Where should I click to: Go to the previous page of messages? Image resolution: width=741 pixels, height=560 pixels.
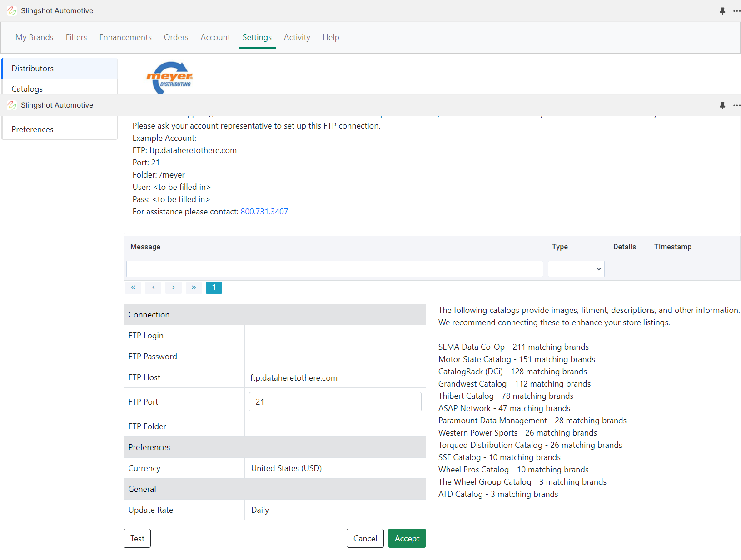[154, 287]
